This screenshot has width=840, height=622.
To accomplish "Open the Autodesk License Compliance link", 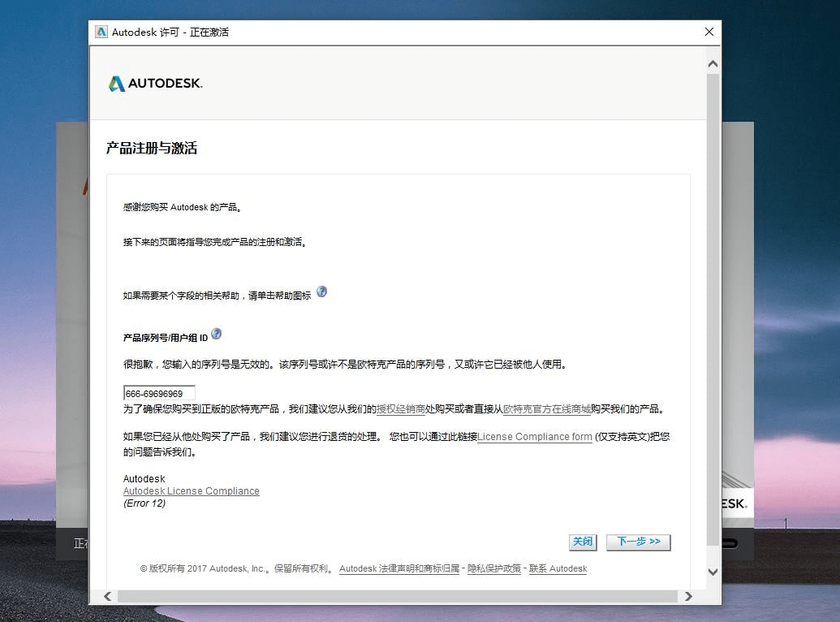I will [191, 490].
